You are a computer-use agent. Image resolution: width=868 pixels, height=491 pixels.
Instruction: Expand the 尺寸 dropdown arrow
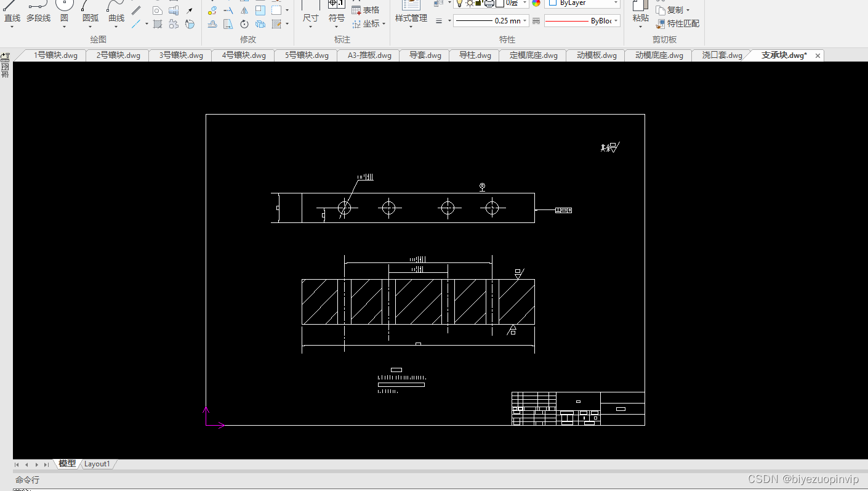(x=310, y=26)
